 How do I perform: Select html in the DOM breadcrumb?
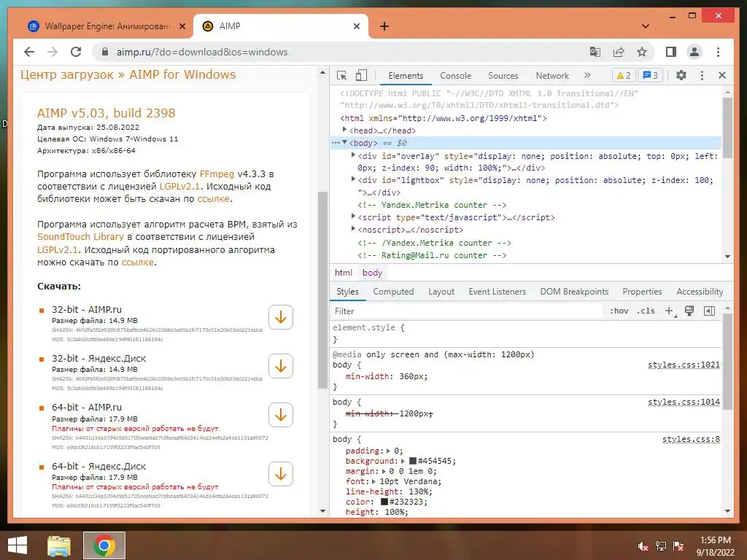pyautogui.click(x=343, y=273)
